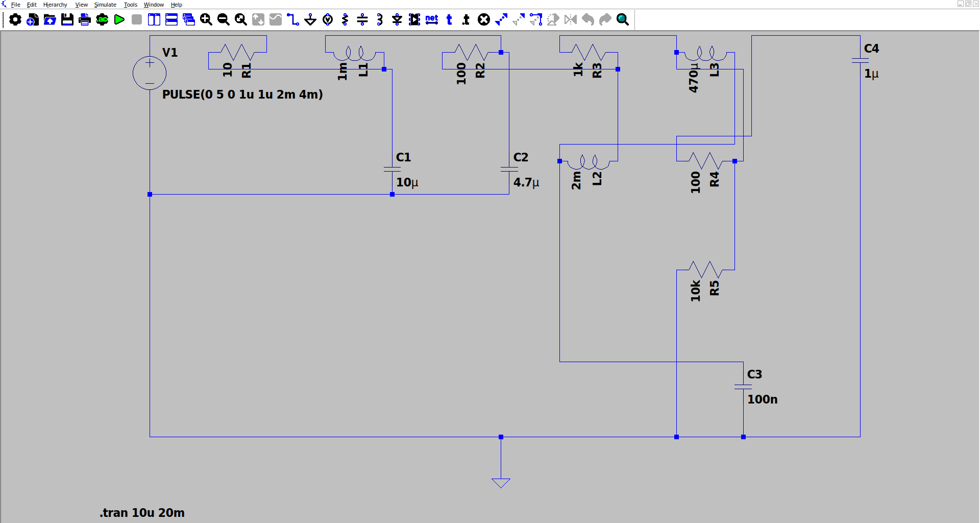
Task: Print the schematic
Action: tap(85, 20)
